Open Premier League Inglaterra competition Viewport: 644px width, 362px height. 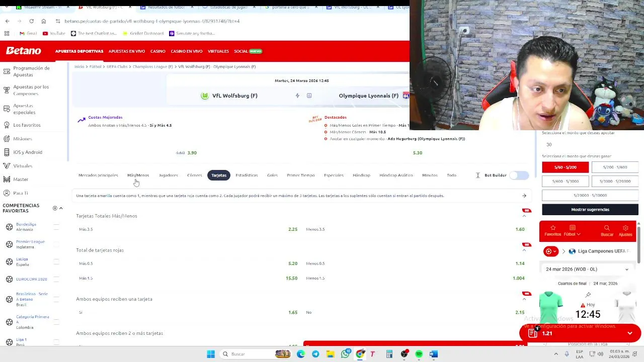[30, 244]
